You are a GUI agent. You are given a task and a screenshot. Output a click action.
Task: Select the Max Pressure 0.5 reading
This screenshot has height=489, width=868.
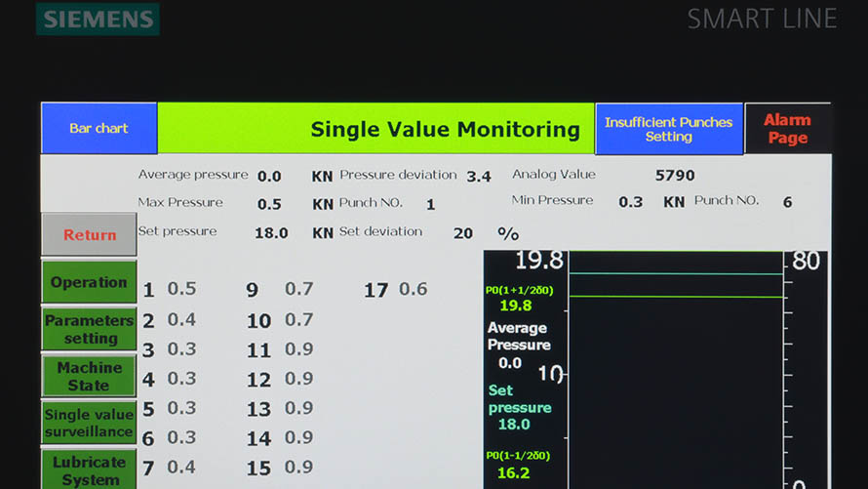click(x=269, y=204)
